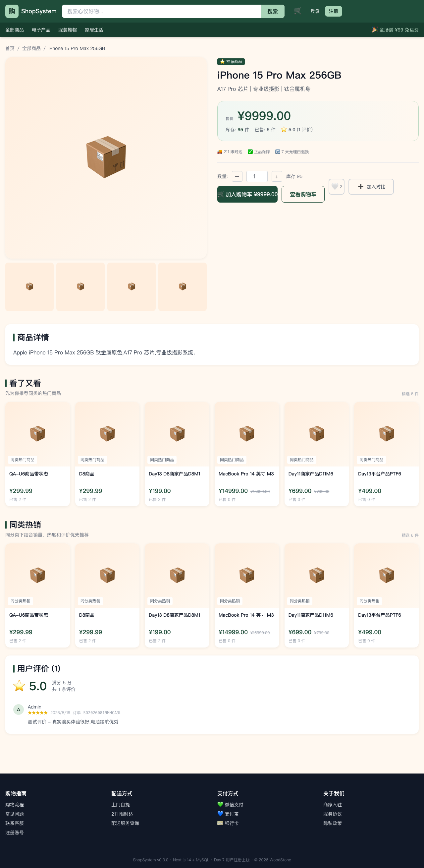The image size is (424, 868).
Task: Click the 注册 register button
Action: pos(334,11)
